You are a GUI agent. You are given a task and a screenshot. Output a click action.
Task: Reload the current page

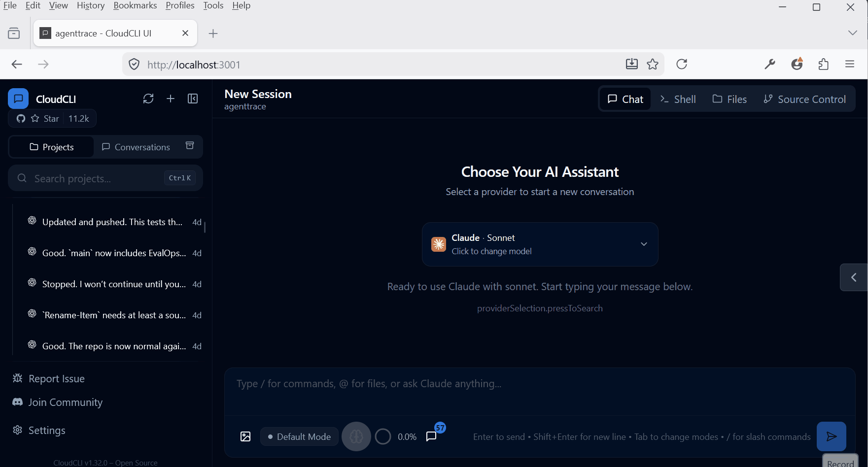click(682, 64)
